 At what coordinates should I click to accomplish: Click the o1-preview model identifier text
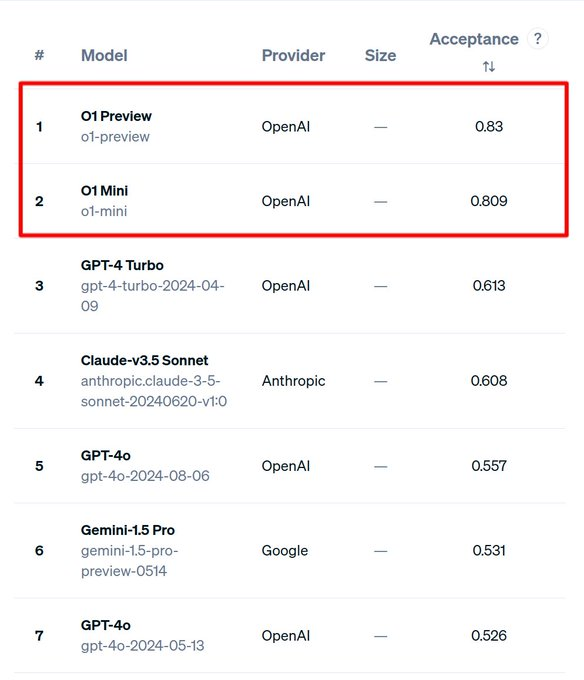tap(115, 137)
